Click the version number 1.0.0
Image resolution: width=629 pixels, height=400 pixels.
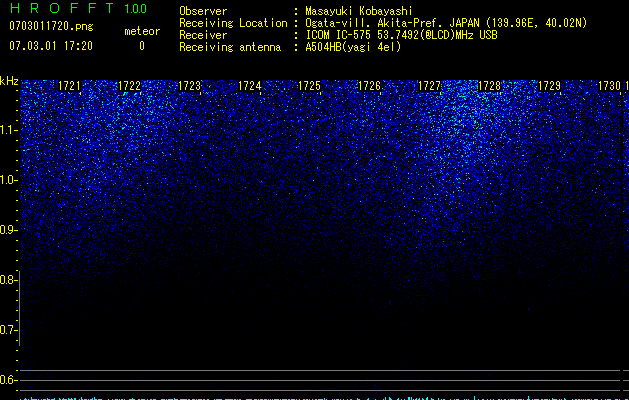[135, 9]
